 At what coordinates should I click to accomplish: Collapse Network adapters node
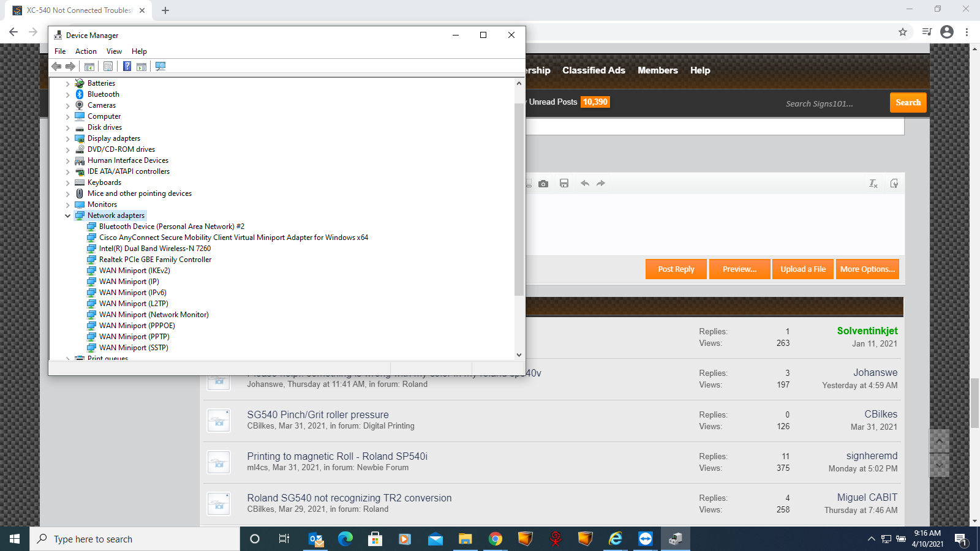67,216
